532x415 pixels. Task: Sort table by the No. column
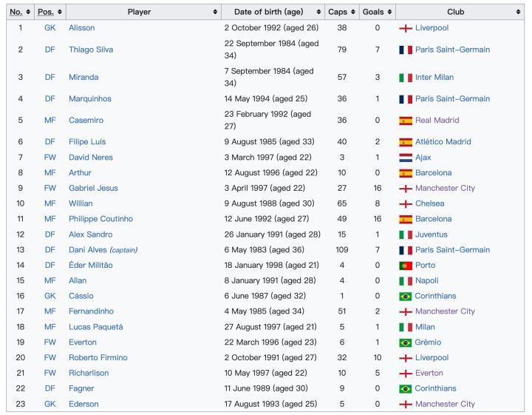(x=20, y=12)
